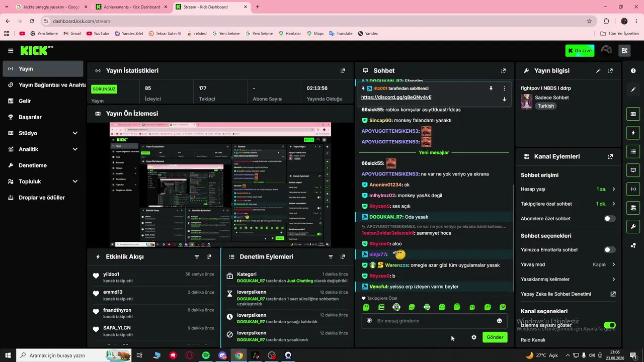Click the Bir mesaj gönderin input field
This screenshot has width=644, height=362.
click(x=434, y=321)
